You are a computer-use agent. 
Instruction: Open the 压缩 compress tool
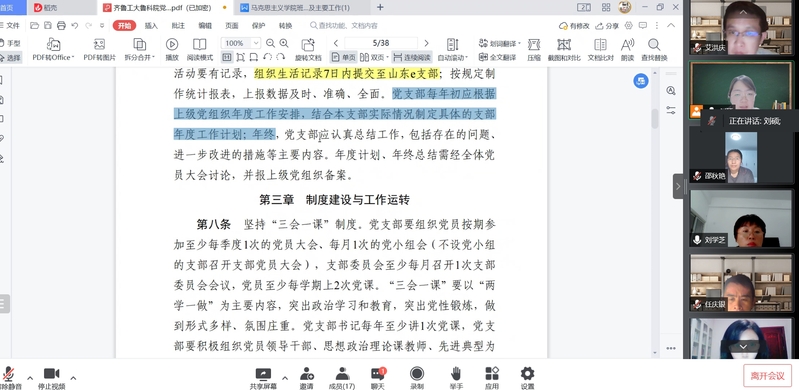[x=534, y=49]
